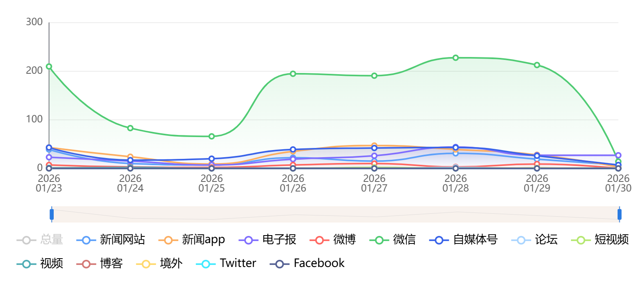Click left handle of date zoom slider
This screenshot has width=644, height=285.
click(x=52, y=214)
